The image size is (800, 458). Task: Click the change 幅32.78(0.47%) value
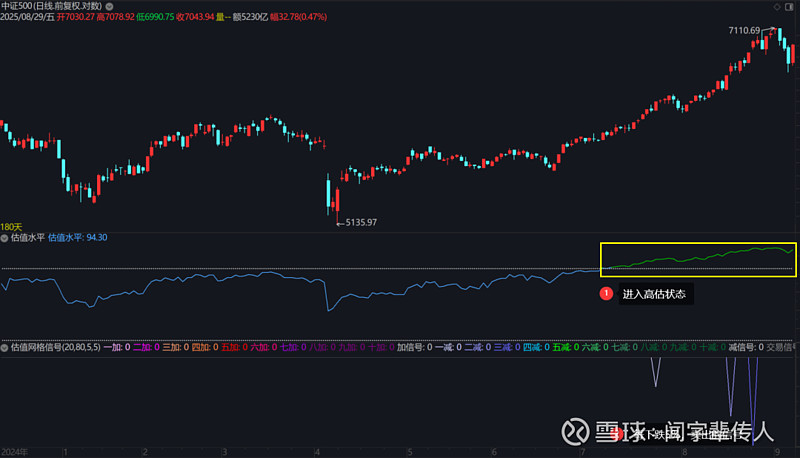pyautogui.click(x=298, y=17)
